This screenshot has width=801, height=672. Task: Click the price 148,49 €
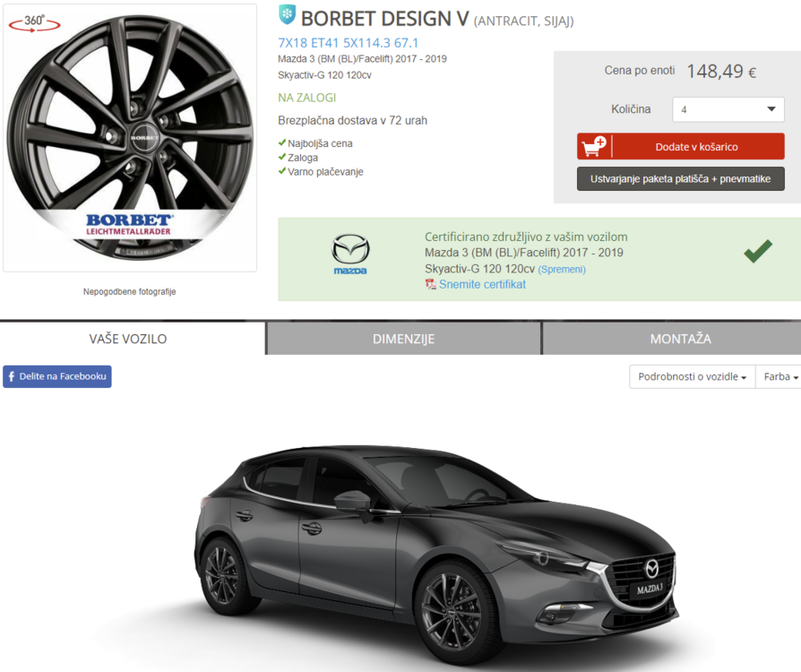[x=721, y=71]
